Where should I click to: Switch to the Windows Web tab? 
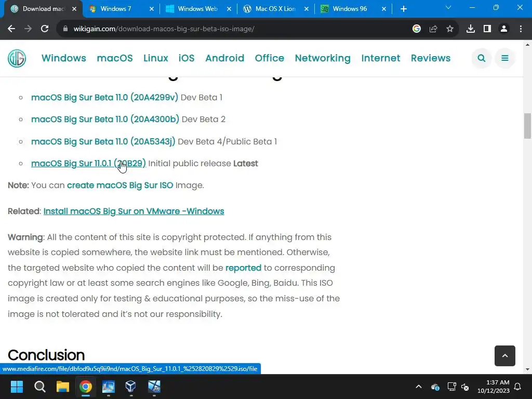(198, 9)
